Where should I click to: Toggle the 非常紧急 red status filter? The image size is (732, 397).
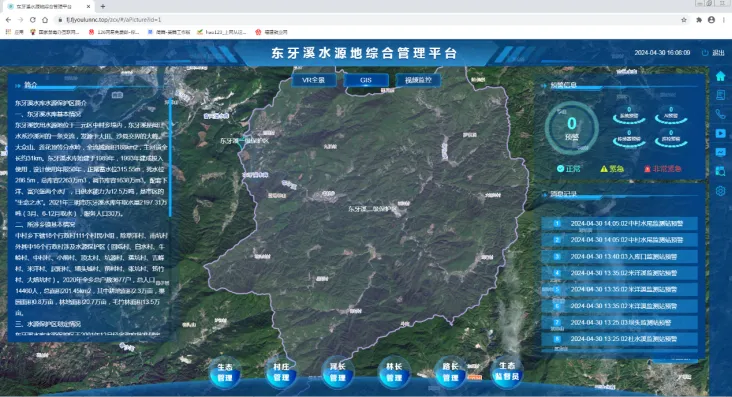pyautogui.click(x=662, y=169)
